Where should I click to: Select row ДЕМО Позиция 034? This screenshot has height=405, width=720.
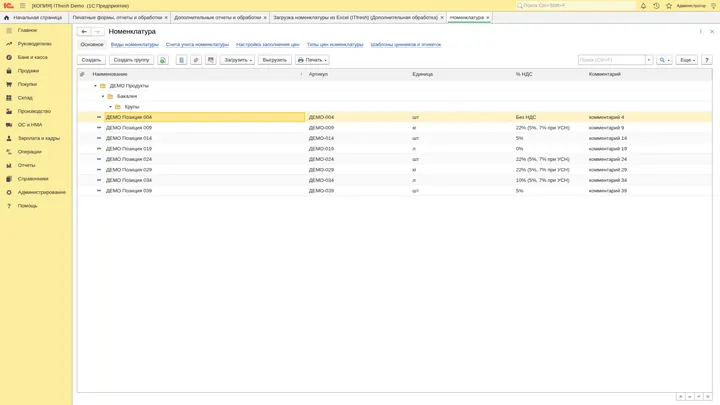tap(395, 180)
